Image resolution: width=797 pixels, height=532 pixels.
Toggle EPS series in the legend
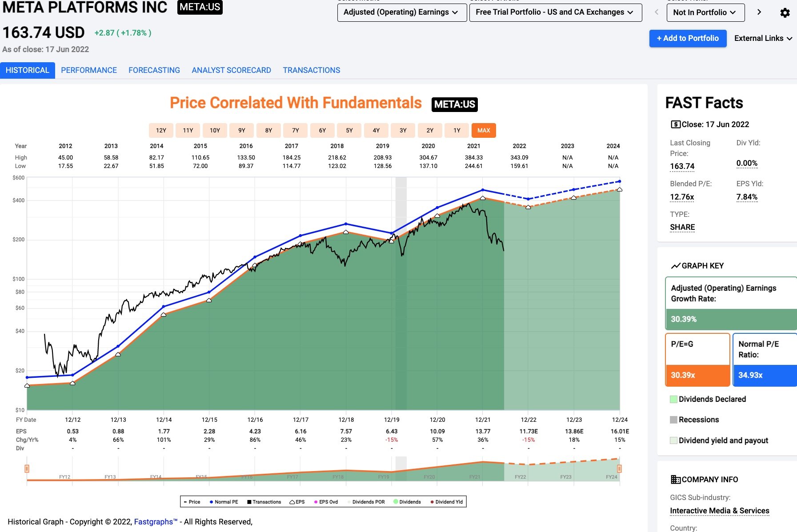[297, 502]
